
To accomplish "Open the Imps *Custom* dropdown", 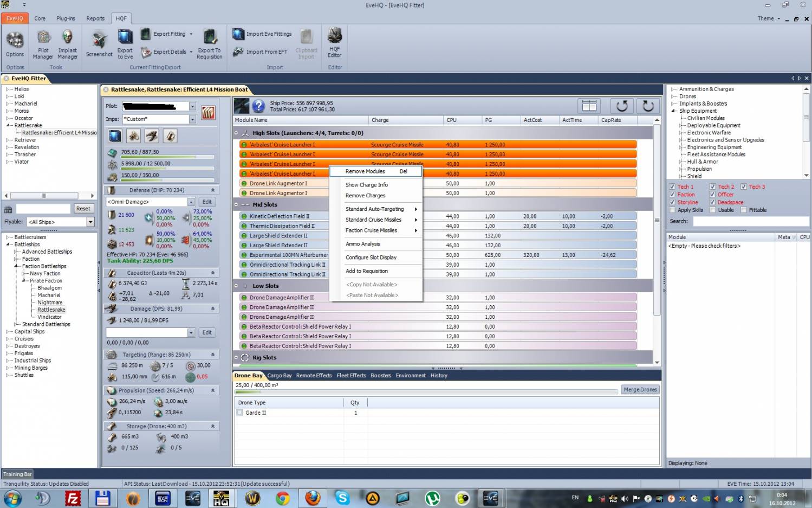I will pyautogui.click(x=192, y=119).
